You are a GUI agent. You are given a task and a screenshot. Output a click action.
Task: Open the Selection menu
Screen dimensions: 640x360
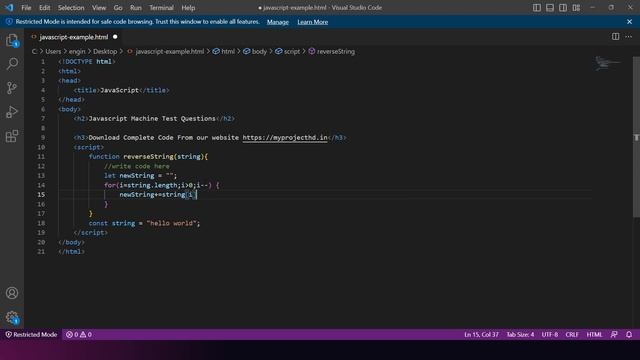pos(71,8)
